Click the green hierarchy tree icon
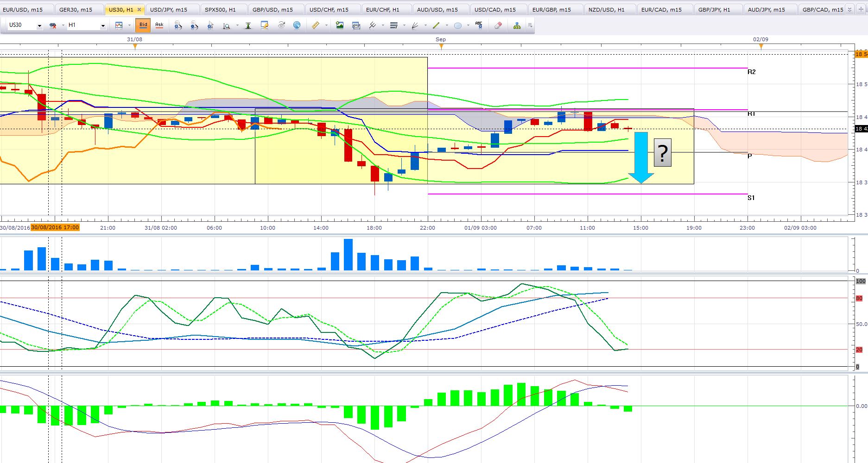 [517, 25]
